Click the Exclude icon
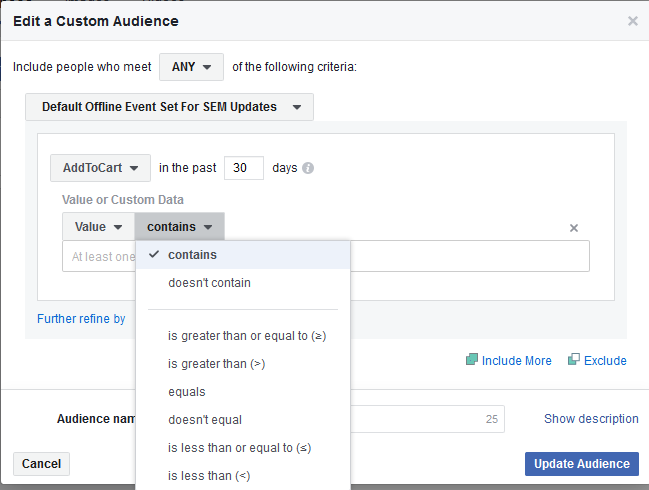This screenshot has width=649, height=490. pos(574,360)
